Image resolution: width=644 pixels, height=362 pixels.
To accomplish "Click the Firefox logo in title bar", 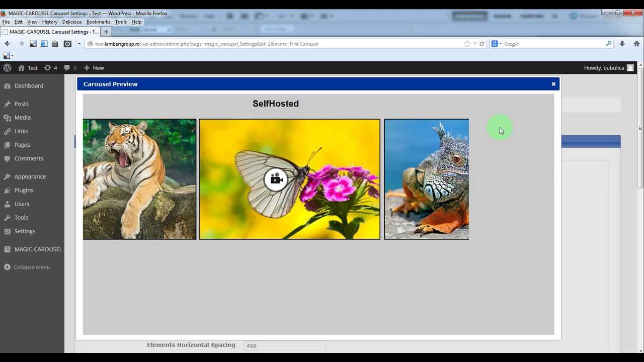I will 4,14.
